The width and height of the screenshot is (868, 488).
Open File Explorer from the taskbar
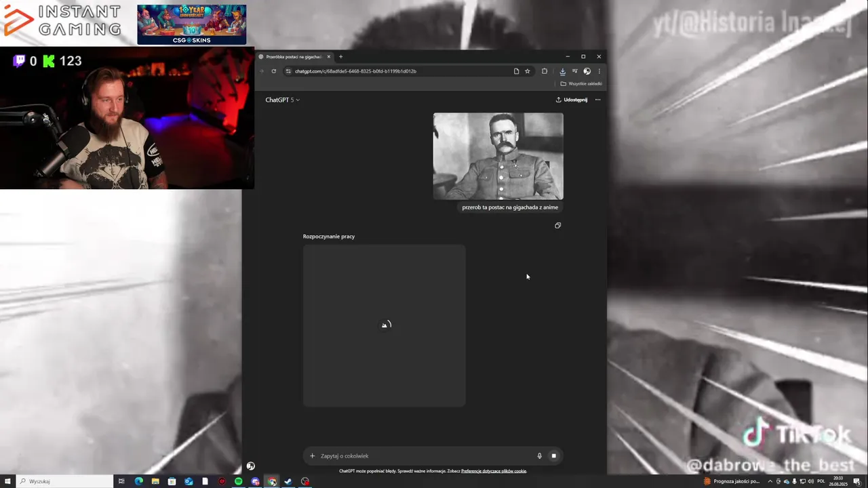pos(155,481)
